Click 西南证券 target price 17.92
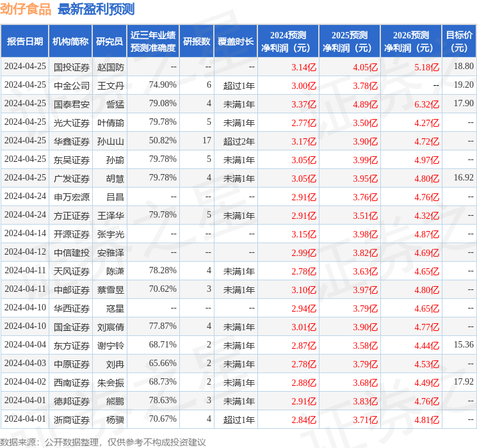Viewport: 477px width, 448px height. click(x=464, y=381)
